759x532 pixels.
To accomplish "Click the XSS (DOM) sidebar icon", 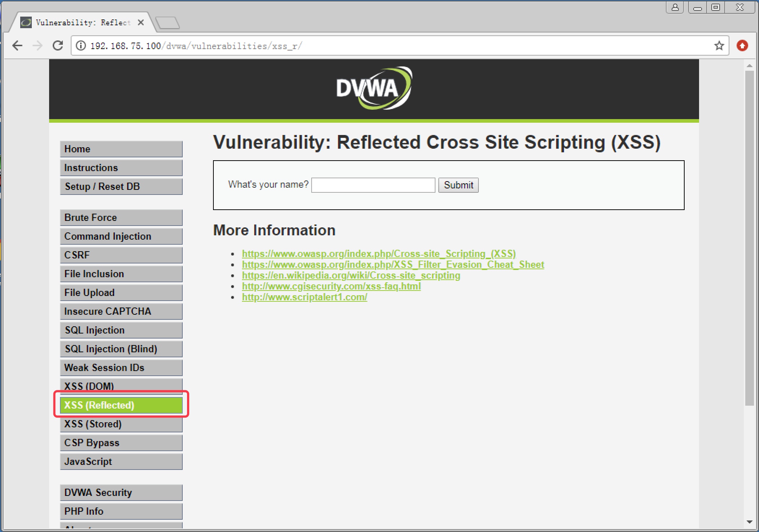I will [x=121, y=386].
